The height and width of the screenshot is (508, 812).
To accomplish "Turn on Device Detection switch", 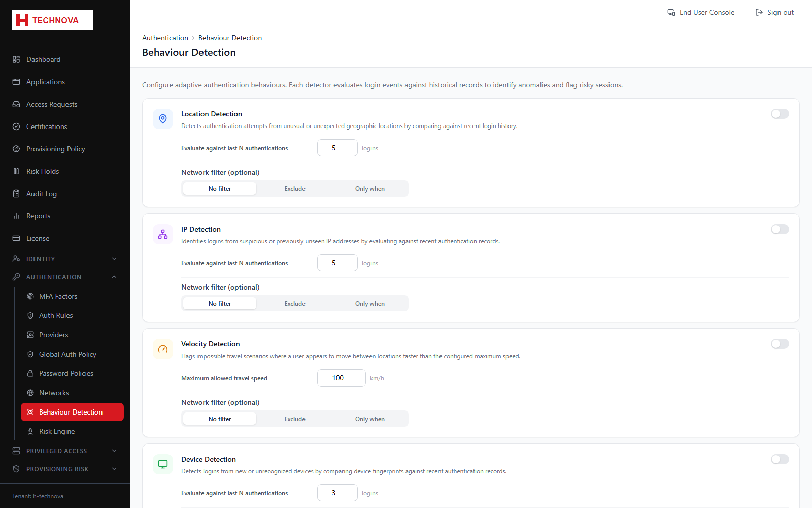I will [780, 459].
